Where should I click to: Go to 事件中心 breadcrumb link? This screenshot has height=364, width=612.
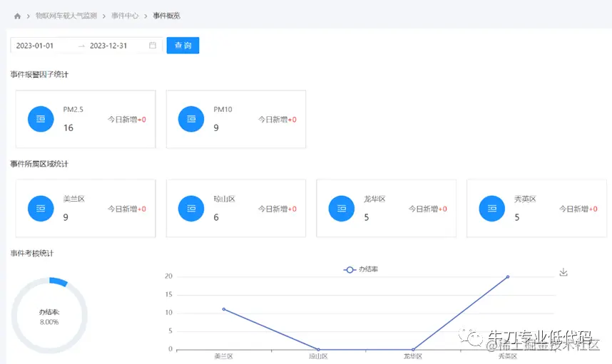(125, 16)
